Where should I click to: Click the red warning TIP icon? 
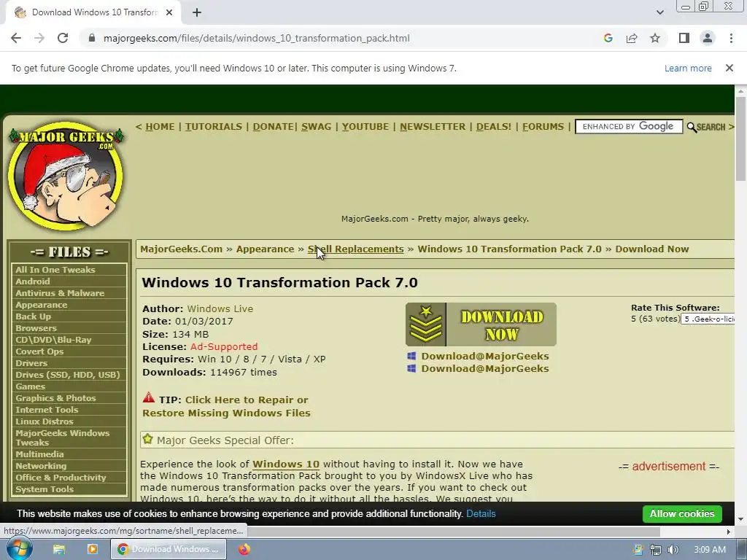(x=149, y=397)
